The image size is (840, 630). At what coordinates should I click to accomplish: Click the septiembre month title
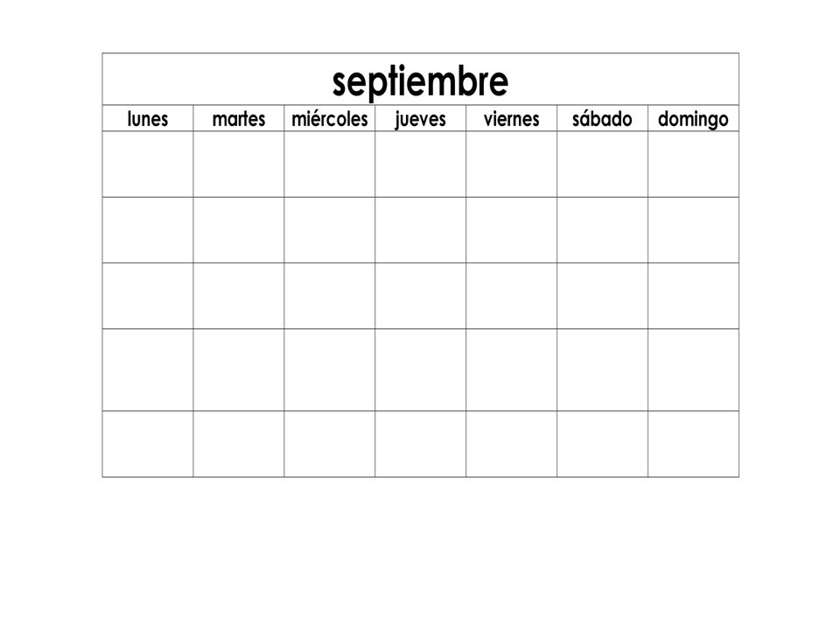point(420,82)
